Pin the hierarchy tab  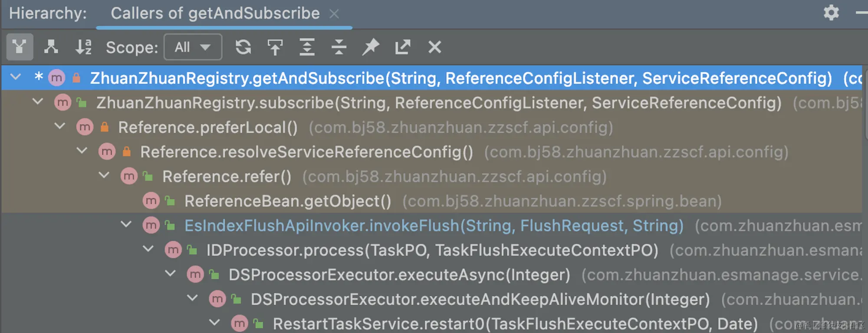point(371,47)
